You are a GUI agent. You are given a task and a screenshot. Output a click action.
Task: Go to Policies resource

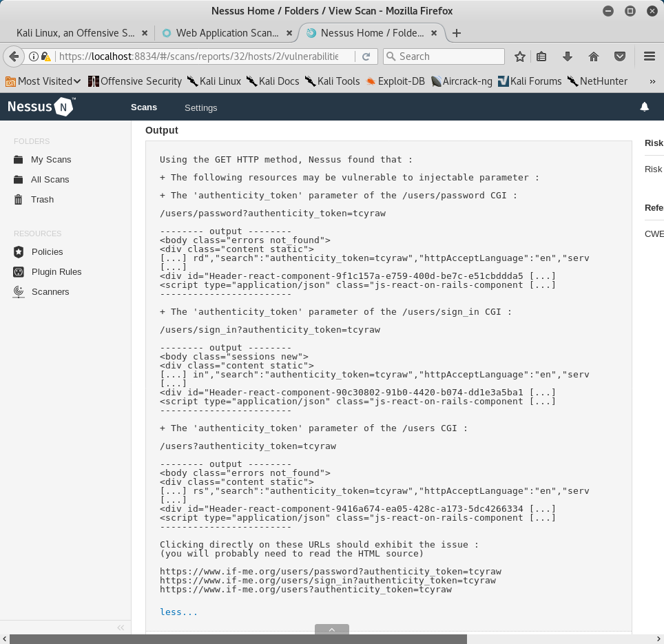47,252
